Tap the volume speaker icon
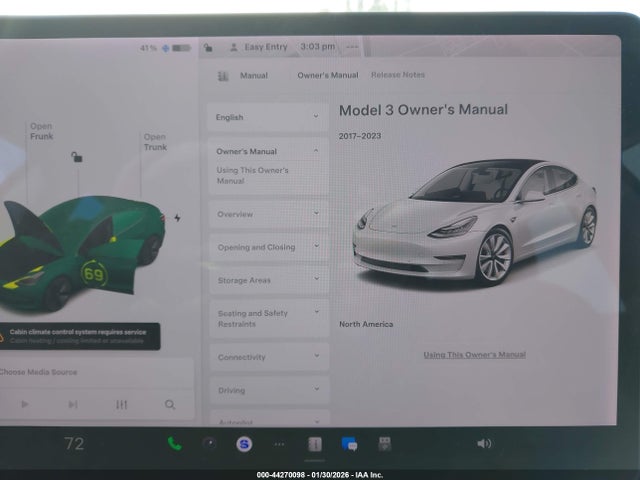Screen dimensions: 640x480 (484, 443)
